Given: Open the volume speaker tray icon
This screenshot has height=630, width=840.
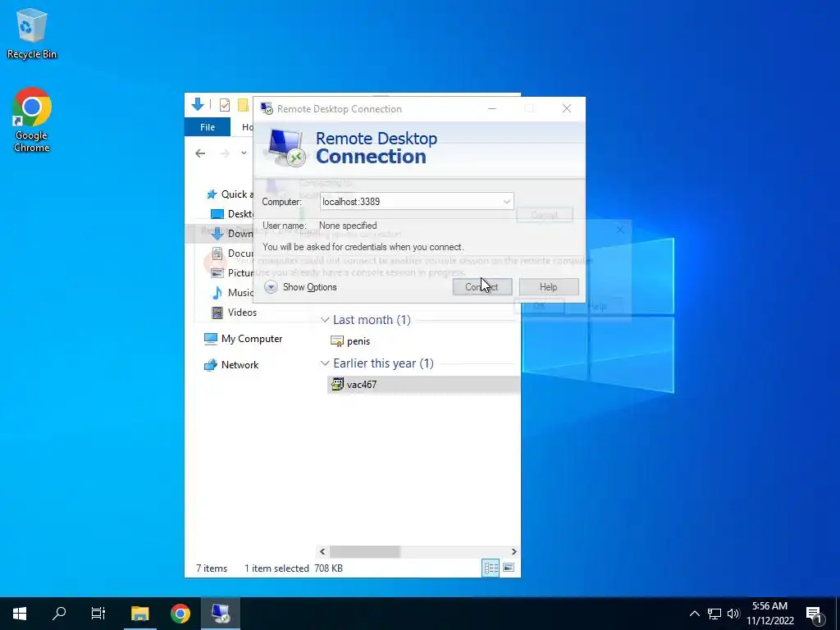Looking at the screenshot, I should [x=733, y=614].
